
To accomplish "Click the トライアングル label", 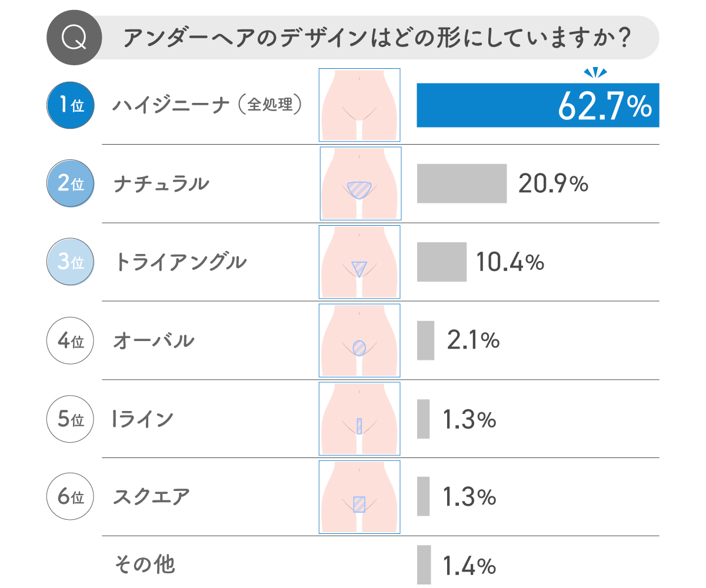I will click(x=180, y=262).
